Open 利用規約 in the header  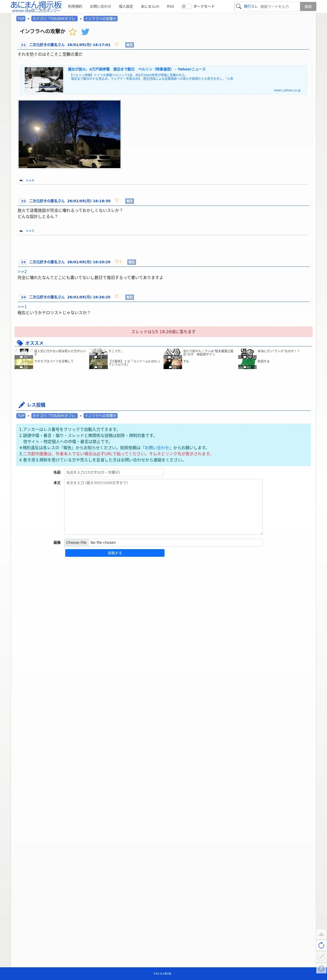pyautogui.click(x=75, y=6)
